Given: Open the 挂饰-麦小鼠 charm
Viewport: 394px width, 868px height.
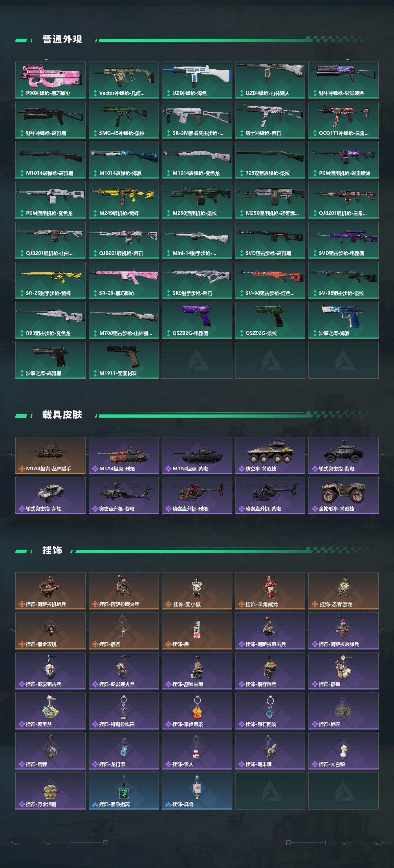Looking at the screenshot, I should 197,591.
